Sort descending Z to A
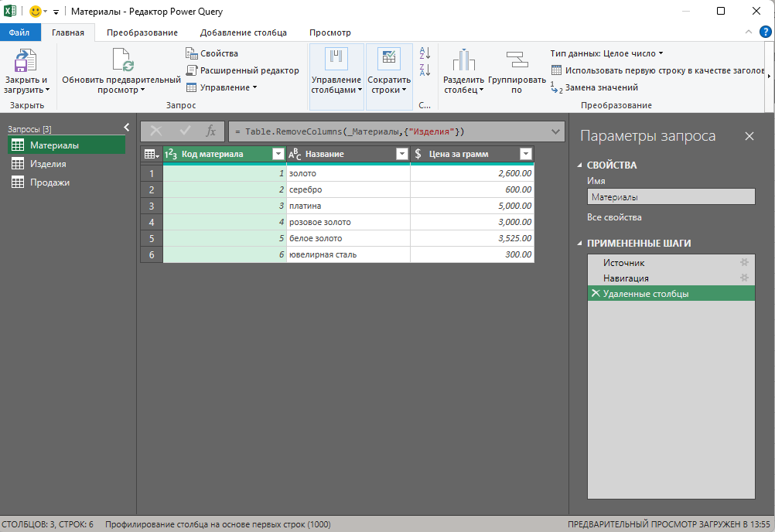This screenshot has height=532, width=775. (x=425, y=70)
